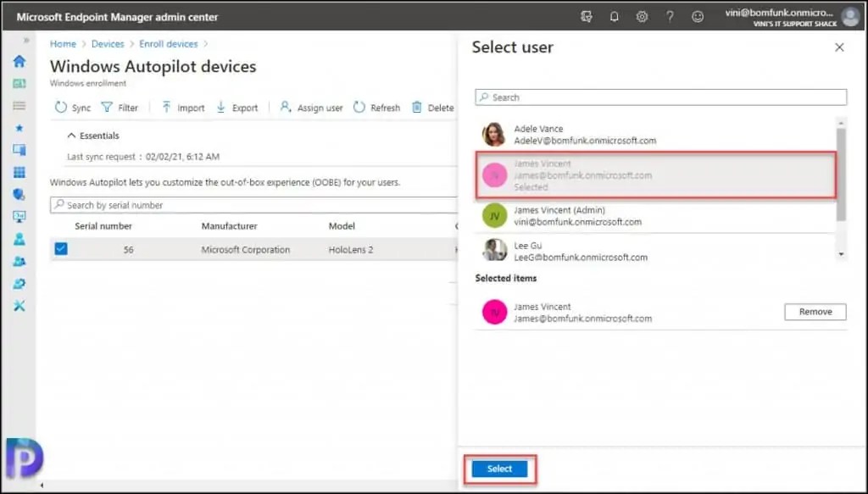Open the Home icon in the sidebar

click(x=20, y=61)
